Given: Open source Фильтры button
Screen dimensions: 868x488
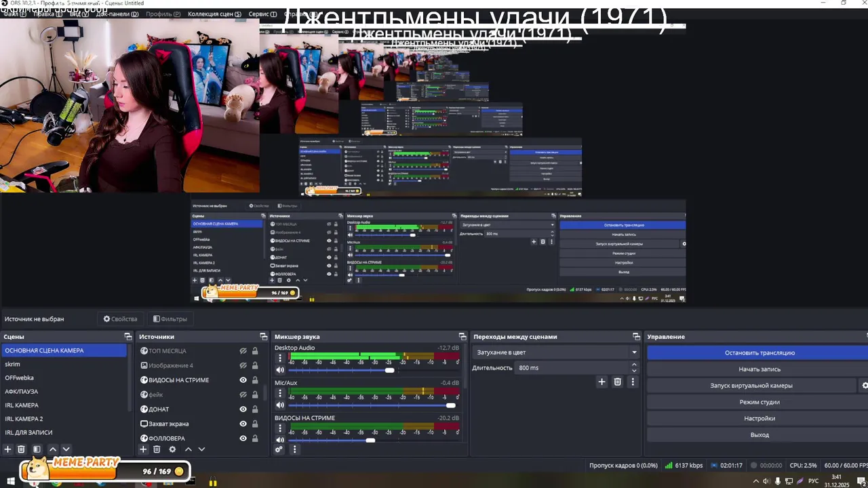Looking at the screenshot, I should pos(170,319).
